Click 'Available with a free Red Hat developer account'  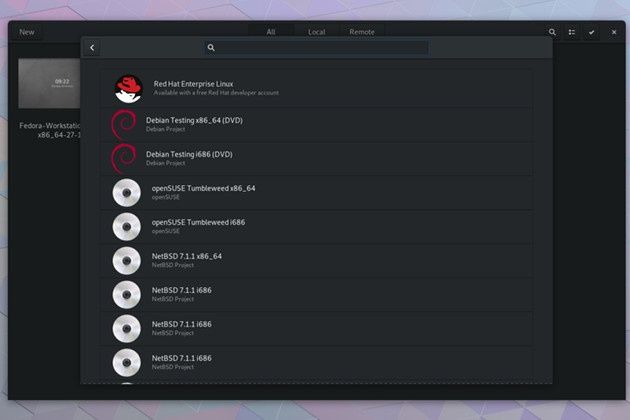(x=216, y=93)
